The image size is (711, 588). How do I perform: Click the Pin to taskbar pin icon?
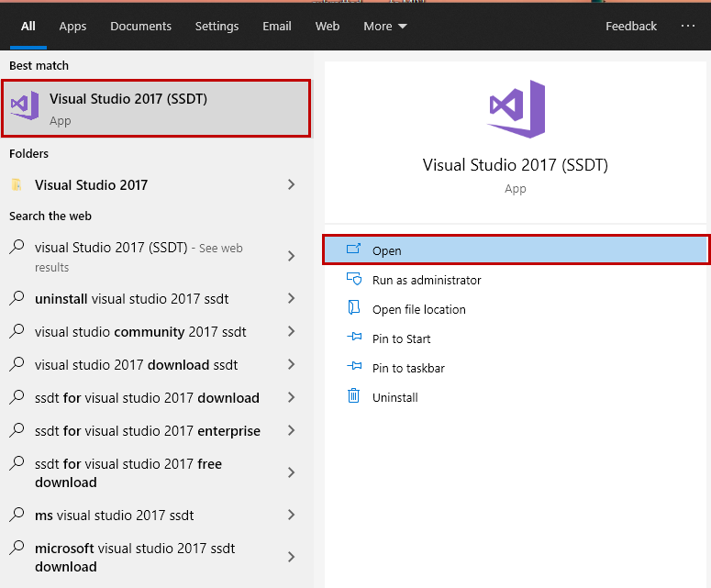353,368
